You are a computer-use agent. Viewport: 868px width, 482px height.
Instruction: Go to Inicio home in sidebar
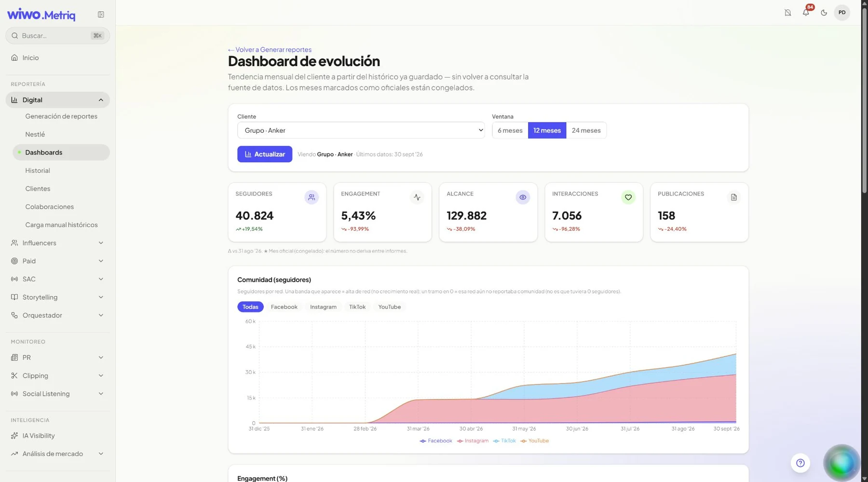click(58, 58)
